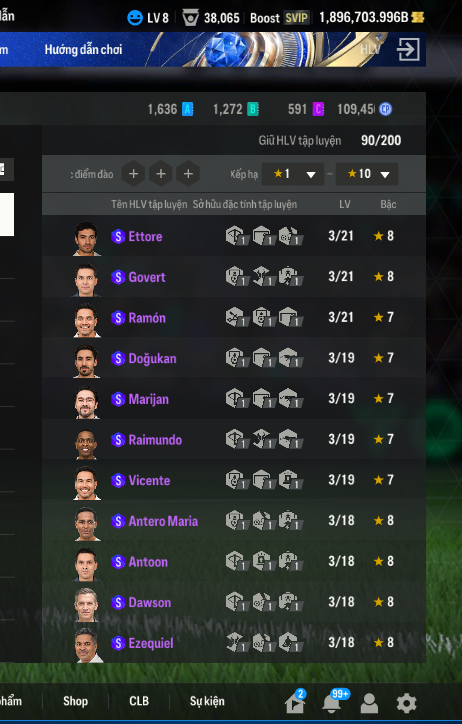Open the Shop menu
Image resolution: width=462 pixels, height=724 pixels.
75,701
